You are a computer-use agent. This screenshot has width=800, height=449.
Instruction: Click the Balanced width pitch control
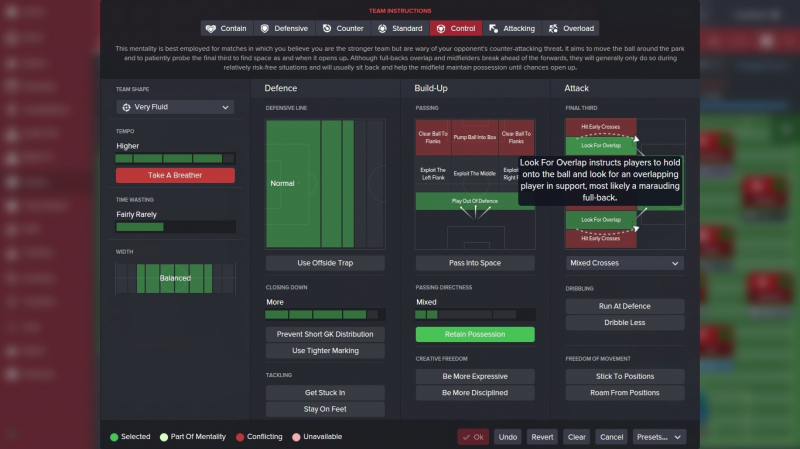click(175, 279)
